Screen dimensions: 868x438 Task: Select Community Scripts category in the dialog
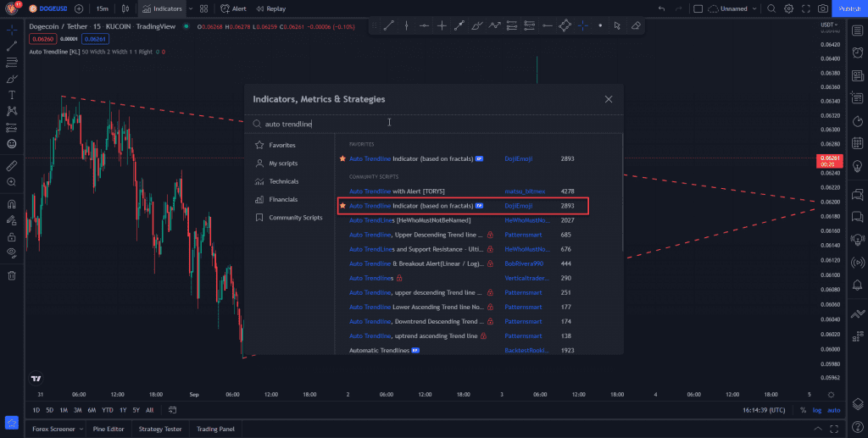click(295, 218)
